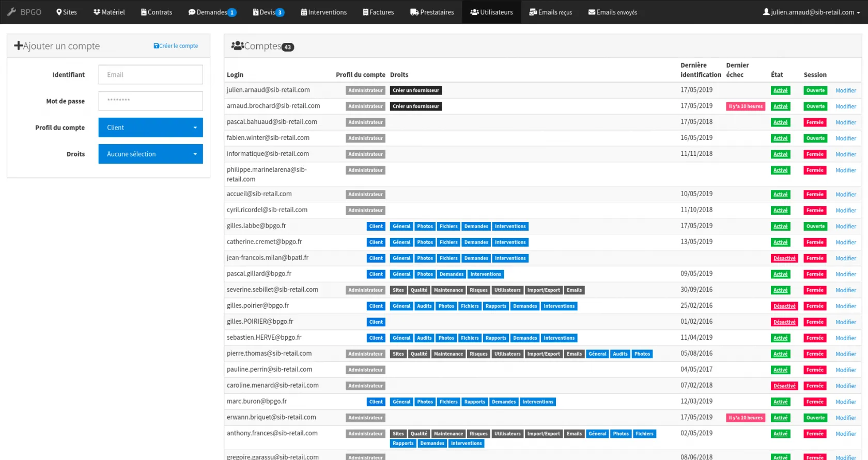Click Modifier for pascal.bahuaud account
868x460 pixels.
point(846,122)
